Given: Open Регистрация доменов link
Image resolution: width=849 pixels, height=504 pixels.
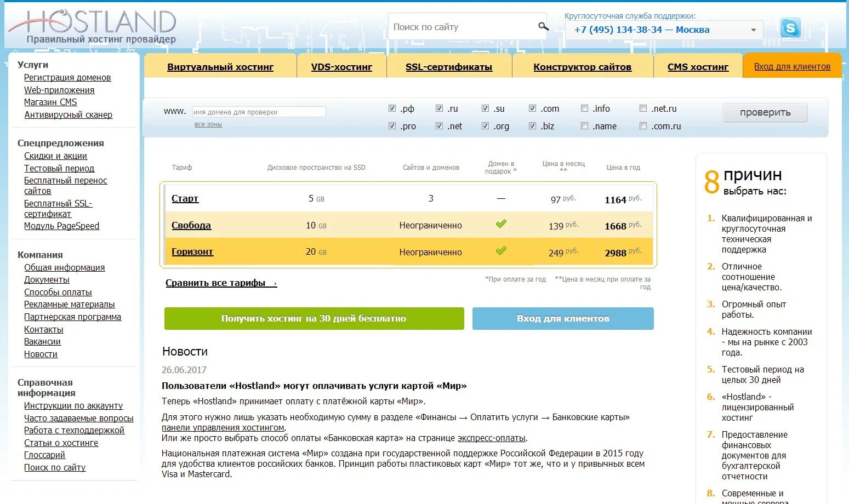Looking at the screenshot, I should (x=67, y=78).
